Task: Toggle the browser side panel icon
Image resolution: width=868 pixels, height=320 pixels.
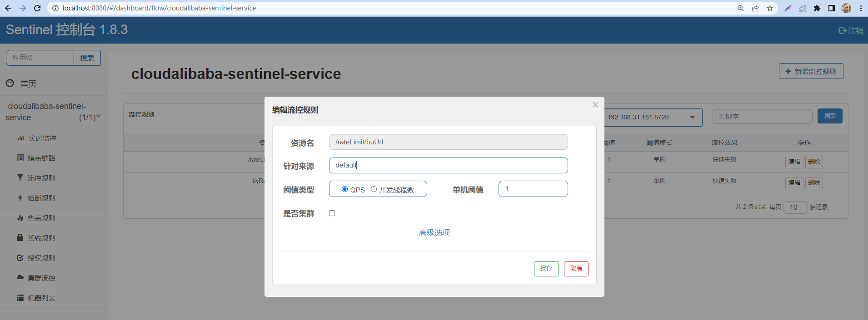Action: click(x=832, y=8)
